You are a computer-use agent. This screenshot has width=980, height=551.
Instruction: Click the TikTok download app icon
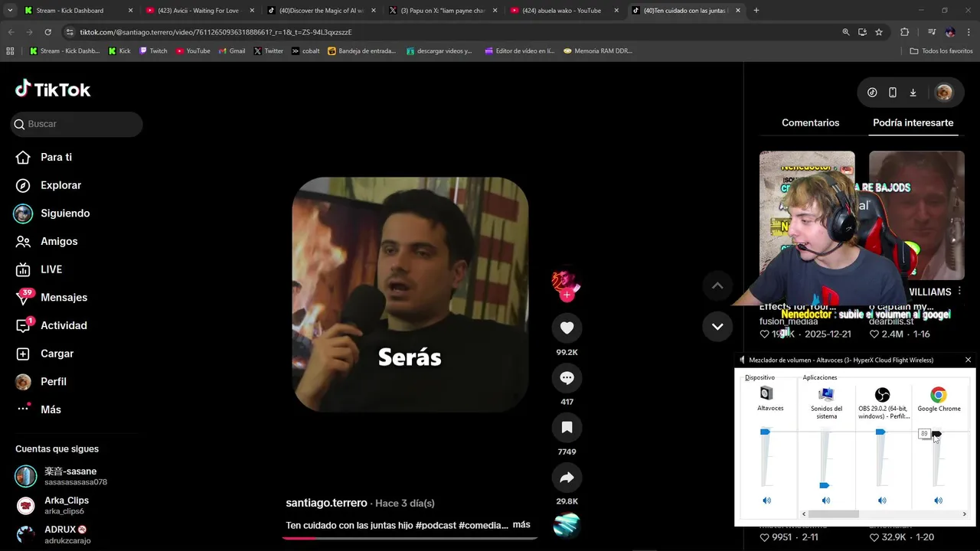pyautogui.click(x=913, y=93)
